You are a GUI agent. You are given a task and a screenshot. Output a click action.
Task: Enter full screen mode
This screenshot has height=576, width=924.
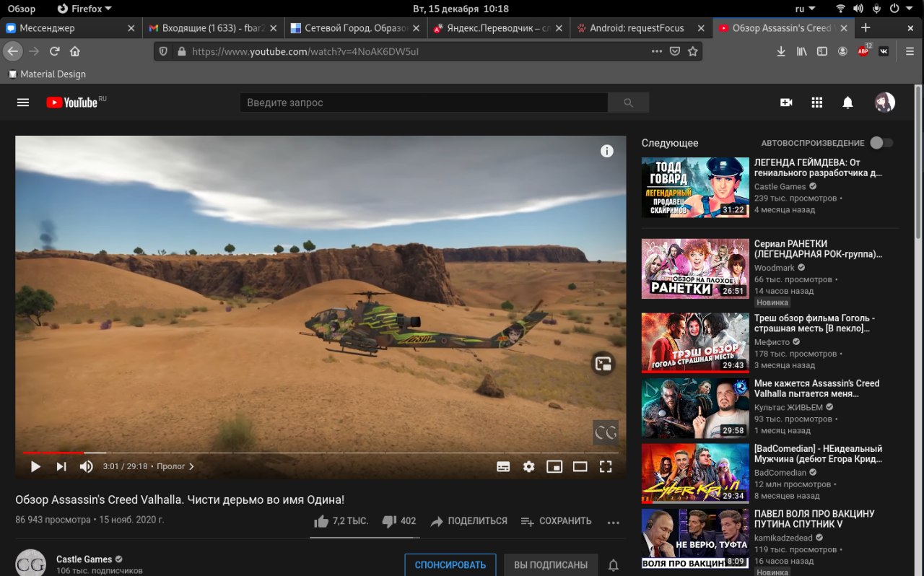[606, 466]
